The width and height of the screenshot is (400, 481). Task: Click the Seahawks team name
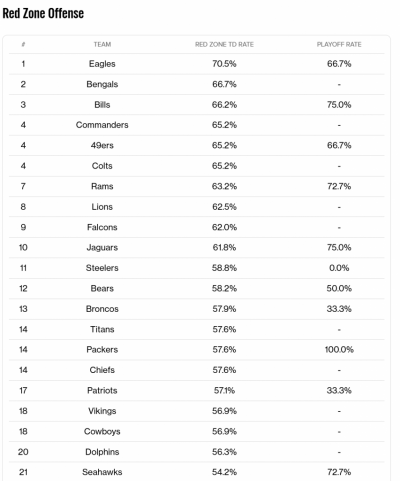coord(102,472)
